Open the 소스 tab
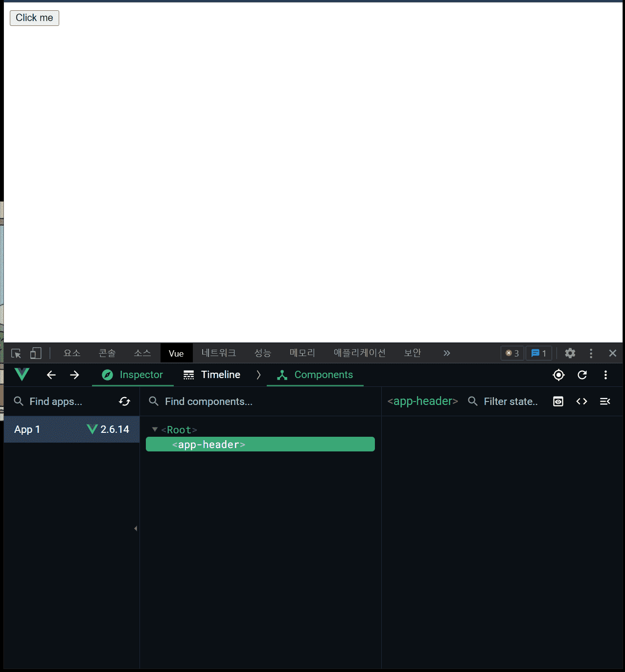 click(142, 353)
